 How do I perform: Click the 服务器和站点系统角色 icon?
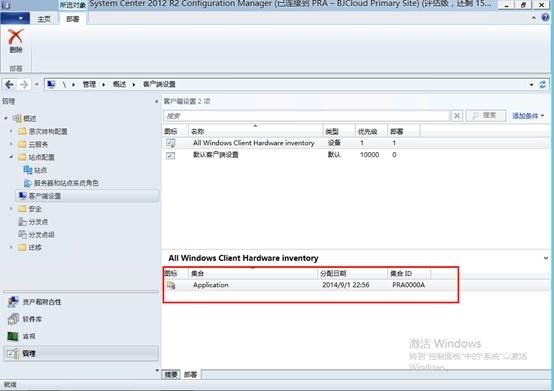coord(28,183)
